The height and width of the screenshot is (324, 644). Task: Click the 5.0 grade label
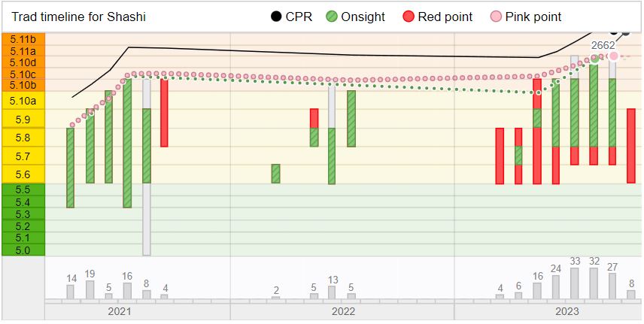click(x=23, y=250)
